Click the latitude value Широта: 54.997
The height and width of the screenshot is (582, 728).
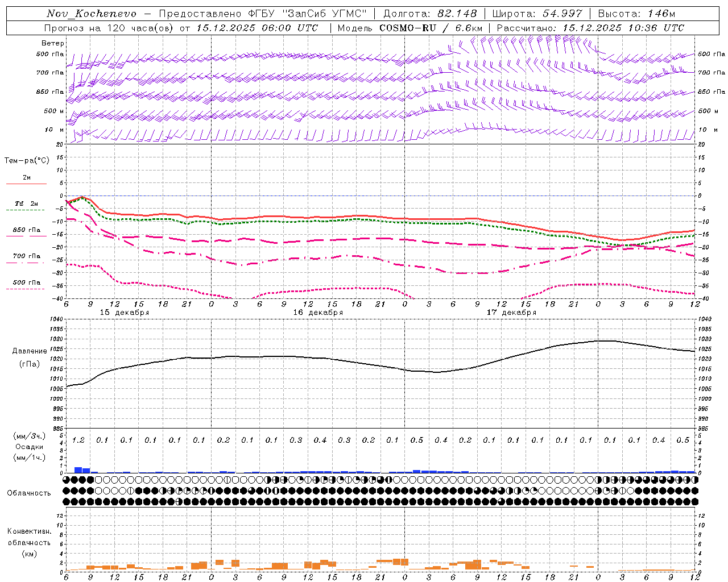tap(537, 14)
